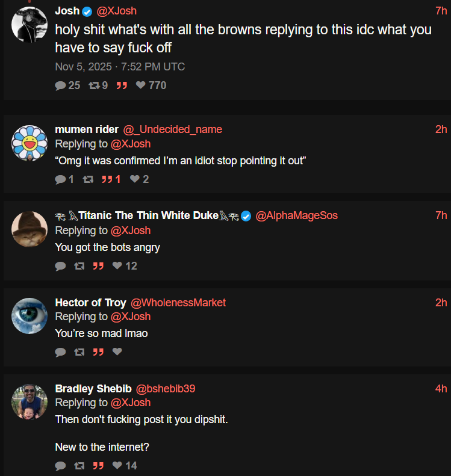The image size is (451, 476).
Task: Click the reply icon on Bradley Shebib's comment
Action: coord(60,466)
